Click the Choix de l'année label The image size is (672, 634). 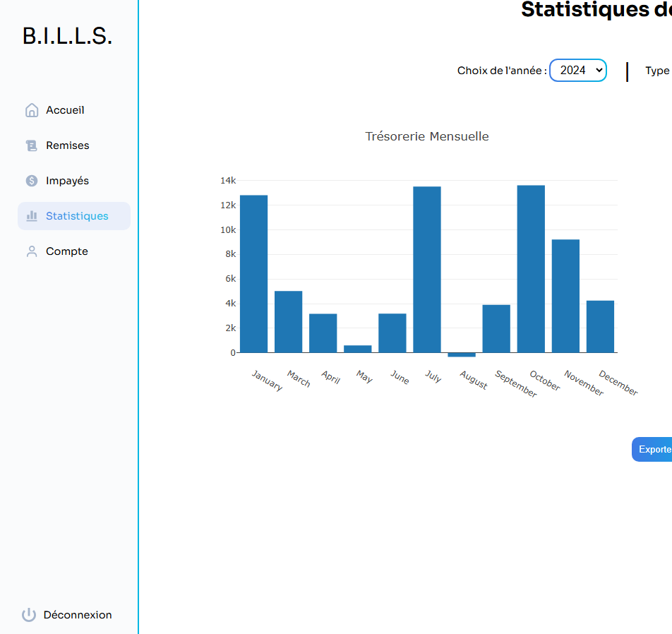[502, 71]
